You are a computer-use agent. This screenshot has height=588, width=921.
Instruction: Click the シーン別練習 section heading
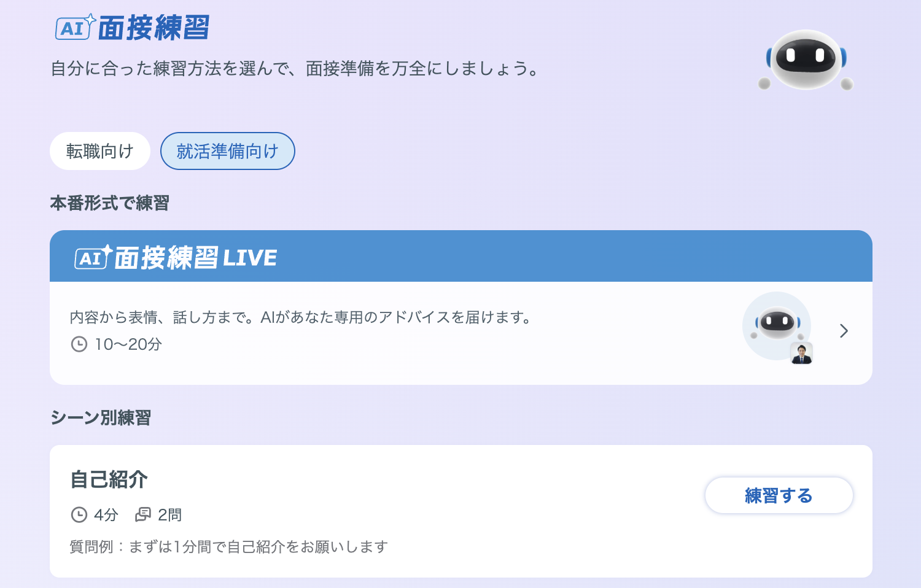[101, 418]
